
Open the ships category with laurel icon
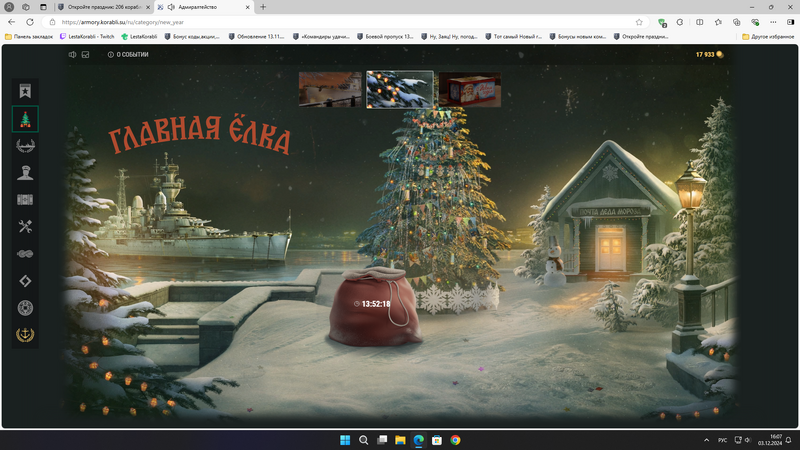[x=25, y=146]
